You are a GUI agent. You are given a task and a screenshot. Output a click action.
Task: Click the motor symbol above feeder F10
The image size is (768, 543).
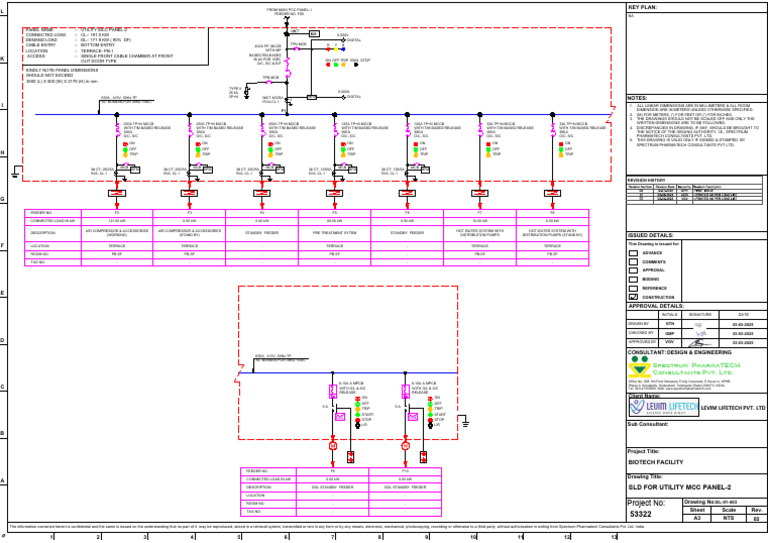pyautogui.click(x=406, y=446)
